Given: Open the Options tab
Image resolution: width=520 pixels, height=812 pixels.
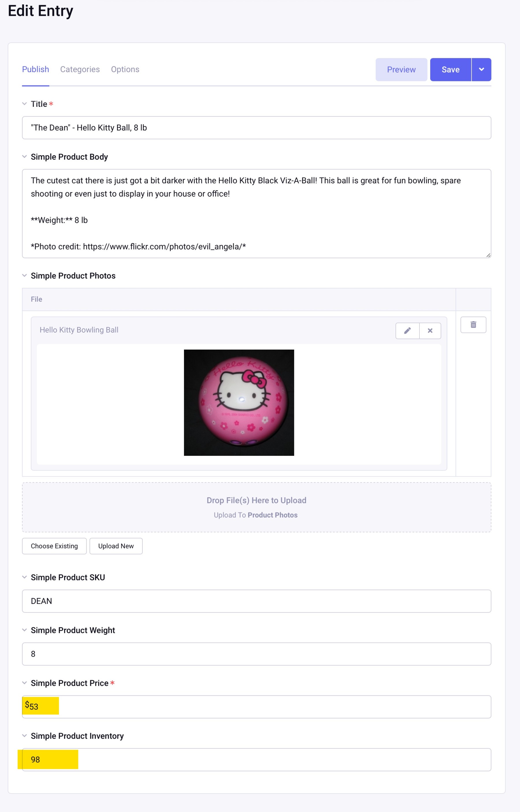Looking at the screenshot, I should coord(125,70).
